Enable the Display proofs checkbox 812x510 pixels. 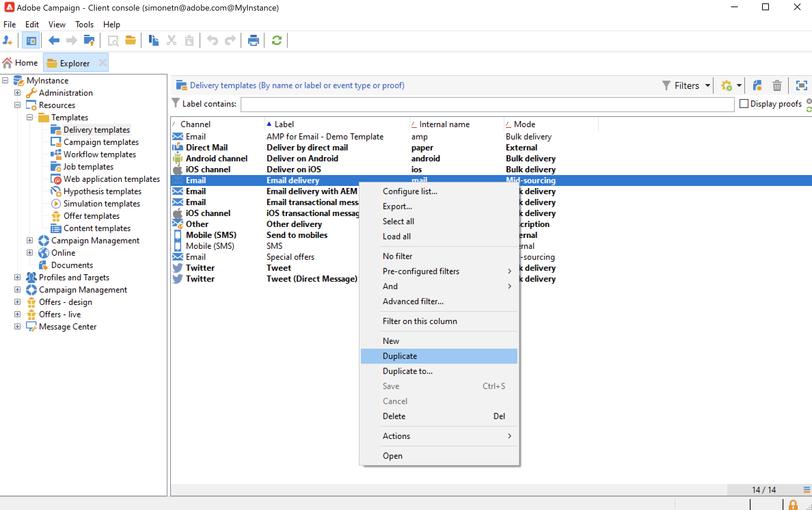click(744, 104)
